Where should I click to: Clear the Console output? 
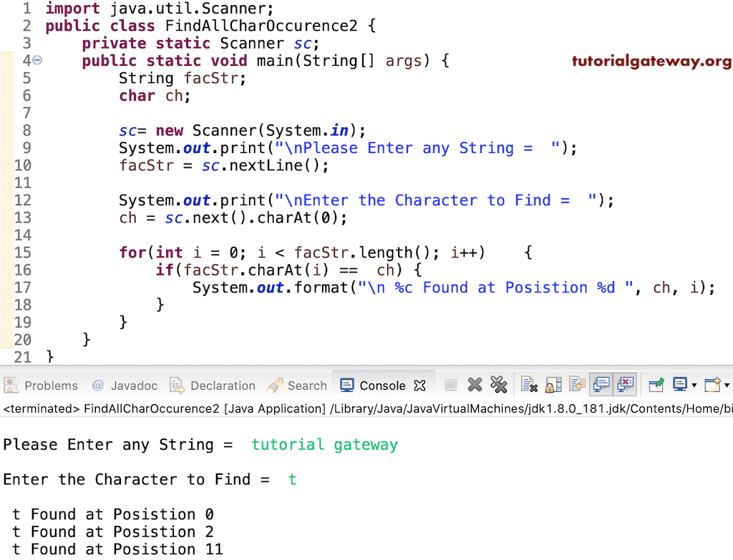coord(529,384)
